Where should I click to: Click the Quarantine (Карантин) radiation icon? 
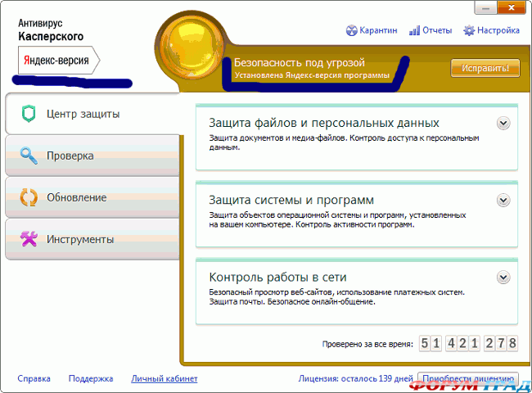tap(351, 30)
